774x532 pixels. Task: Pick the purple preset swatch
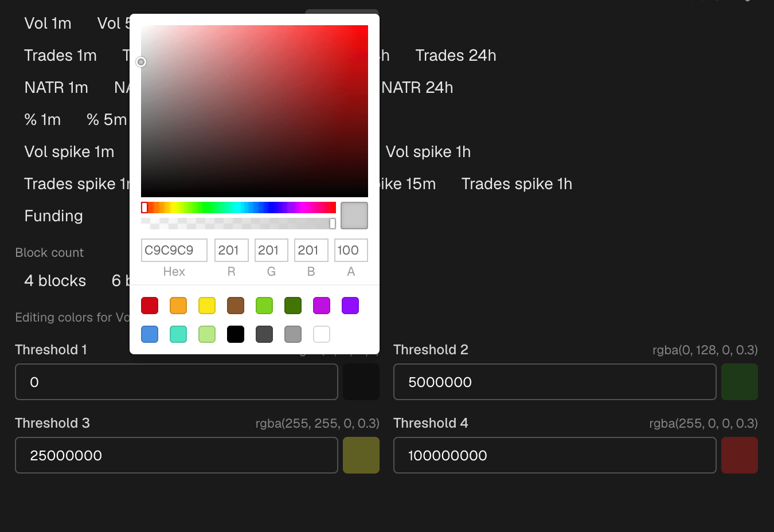pyautogui.click(x=350, y=306)
